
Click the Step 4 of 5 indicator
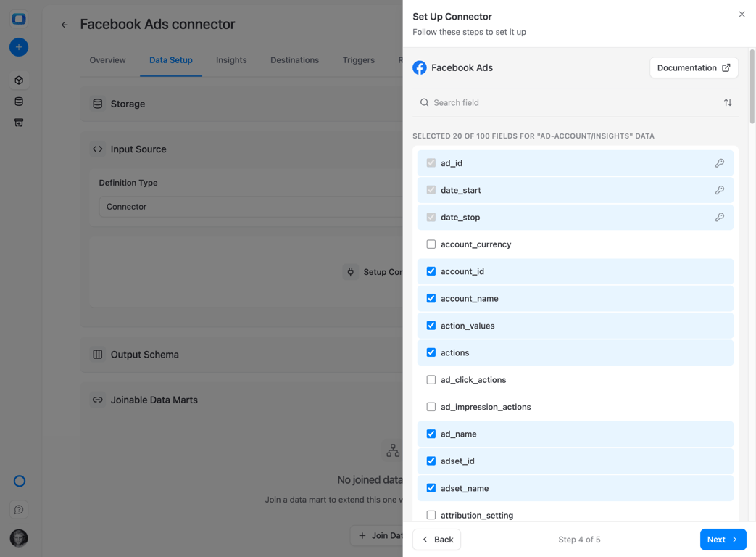(x=580, y=539)
